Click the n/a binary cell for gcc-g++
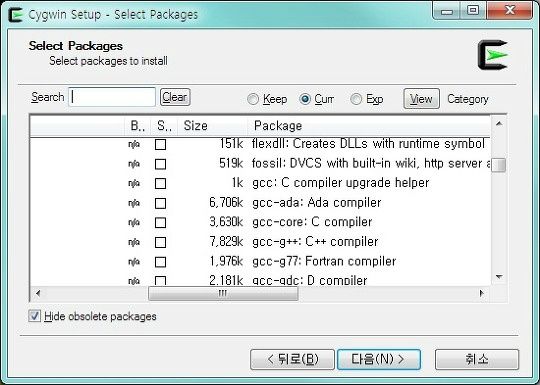540x385 pixels. 134,242
